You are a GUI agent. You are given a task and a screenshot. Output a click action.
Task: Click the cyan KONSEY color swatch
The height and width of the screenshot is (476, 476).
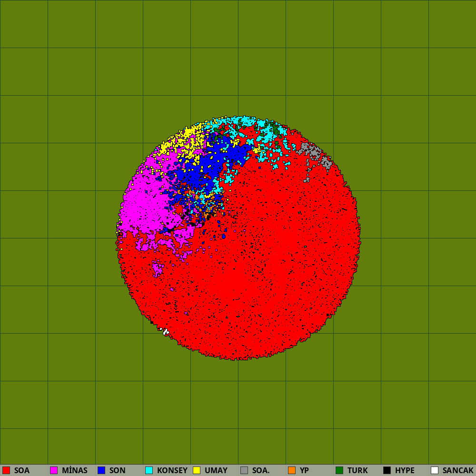point(149,470)
